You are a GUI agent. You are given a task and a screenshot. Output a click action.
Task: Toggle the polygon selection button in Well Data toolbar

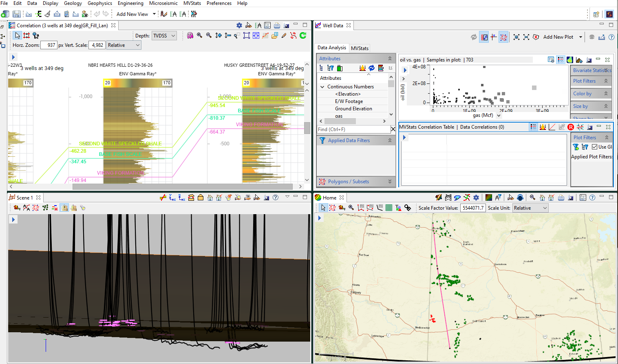pos(503,37)
